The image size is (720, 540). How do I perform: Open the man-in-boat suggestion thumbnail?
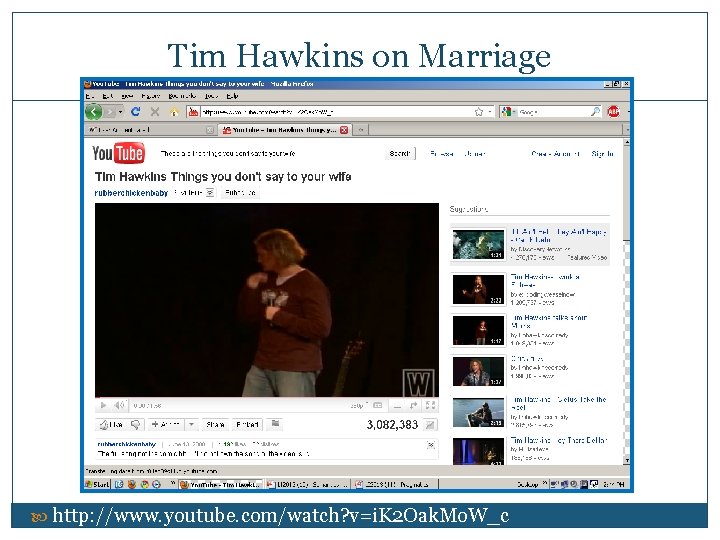[478, 412]
